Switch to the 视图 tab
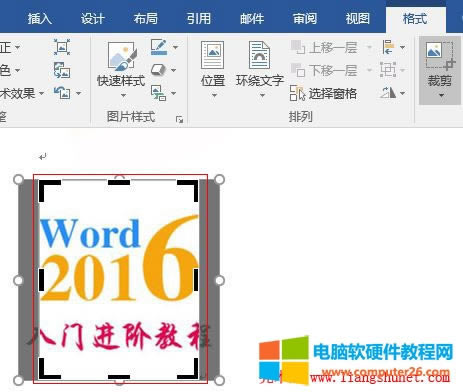The height and width of the screenshot is (392, 463). tap(358, 19)
